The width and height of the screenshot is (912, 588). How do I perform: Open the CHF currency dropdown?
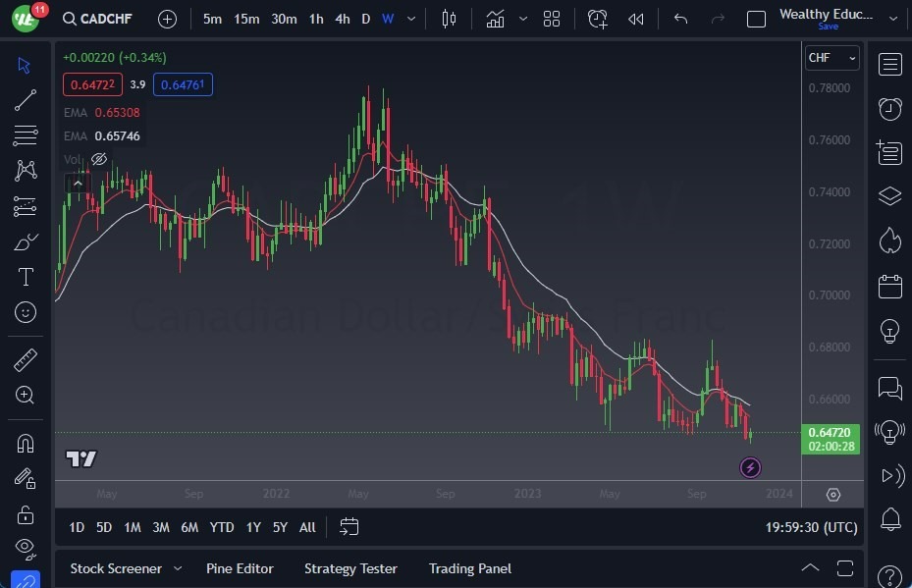832,58
